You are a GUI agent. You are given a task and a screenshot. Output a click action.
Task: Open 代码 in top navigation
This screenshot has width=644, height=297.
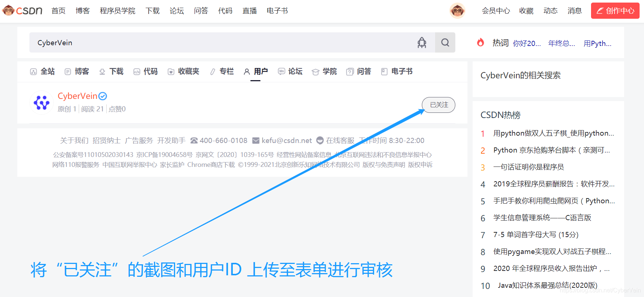coord(225,11)
